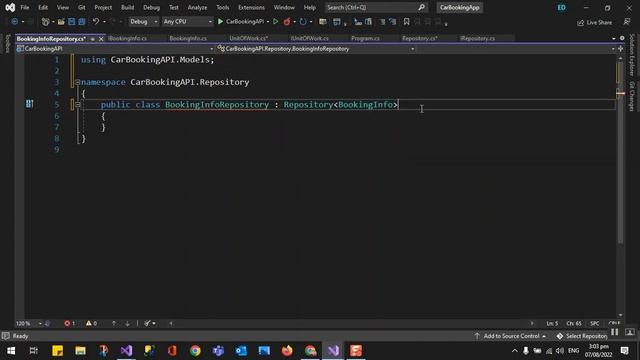Image resolution: width=640 pixels, height=360 pixels.
Task: Switch to the Repository.cs tab
Action: [x=419, y=38]
